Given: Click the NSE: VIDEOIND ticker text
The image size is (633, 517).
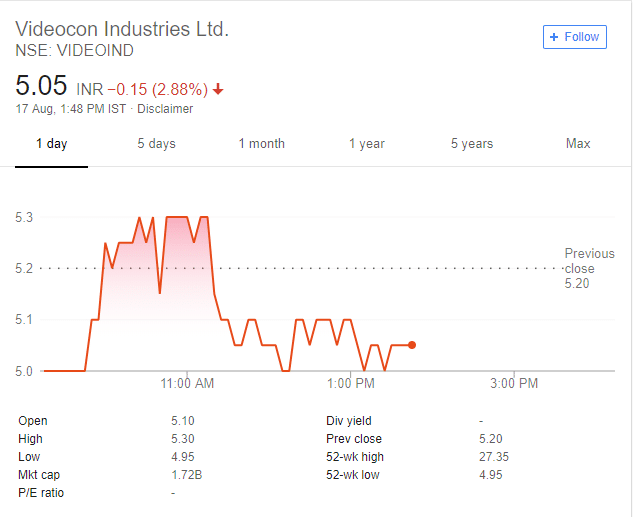Looking at the screenshot, I should 74,51.
